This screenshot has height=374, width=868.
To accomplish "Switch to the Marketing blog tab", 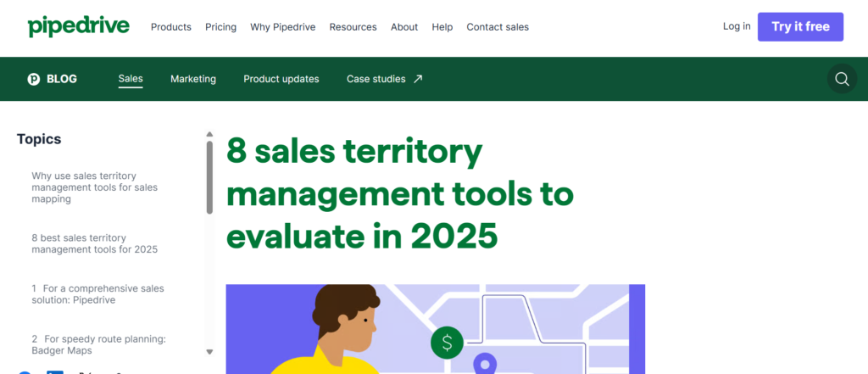I will coord(193,79).
